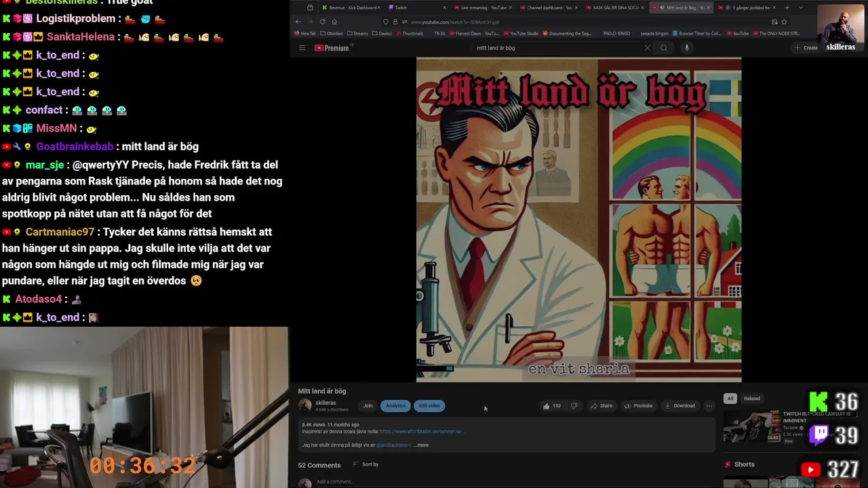The width and height of the screenshot is (868, 488).
Task: Click the Edit video button
Action: point(429,406)
